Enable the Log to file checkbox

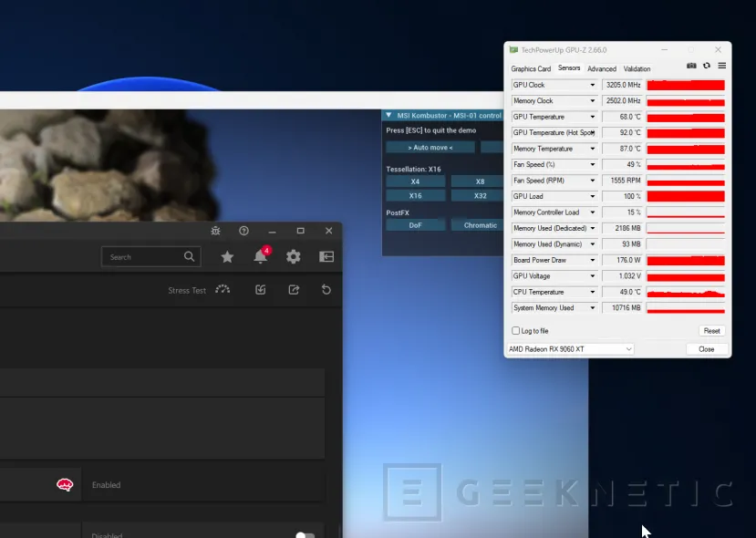(516, 331)
